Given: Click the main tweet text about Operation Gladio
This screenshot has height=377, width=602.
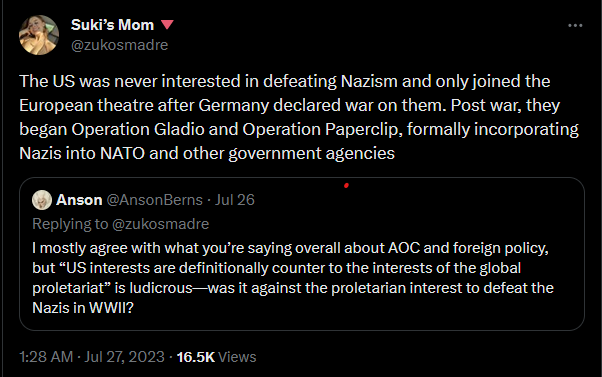Looking at the screenshot, I should [x=299, y=117].
